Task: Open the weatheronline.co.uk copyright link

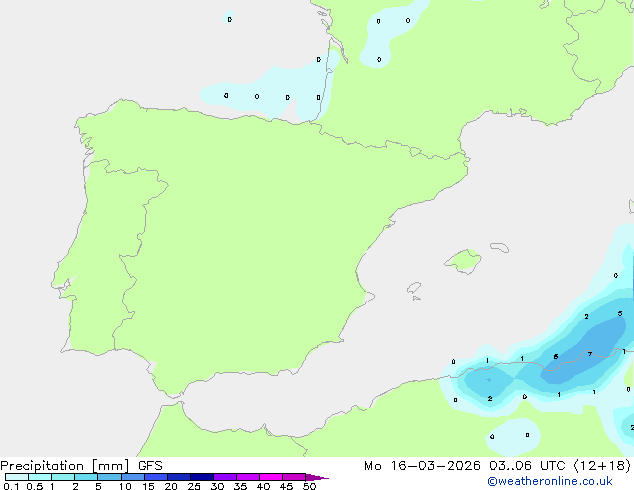Action: [549, 481]
